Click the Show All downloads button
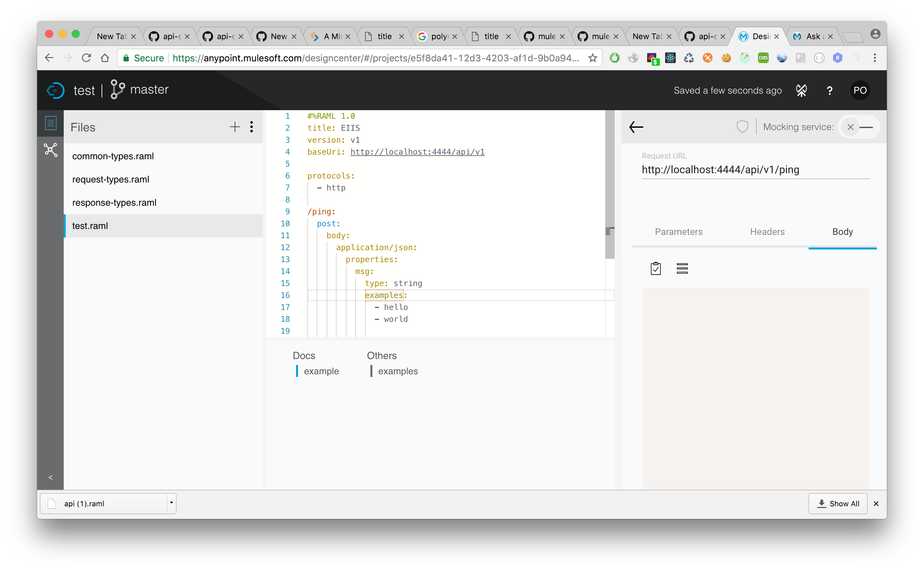This screenshot has height=572, width=924. [838, 503]
